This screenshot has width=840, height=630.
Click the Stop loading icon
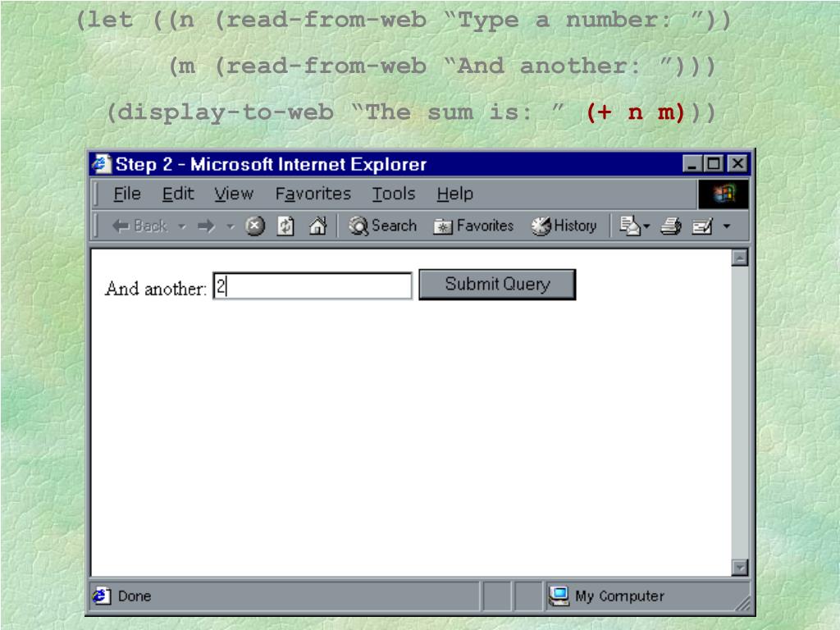[x=255, y=226]
